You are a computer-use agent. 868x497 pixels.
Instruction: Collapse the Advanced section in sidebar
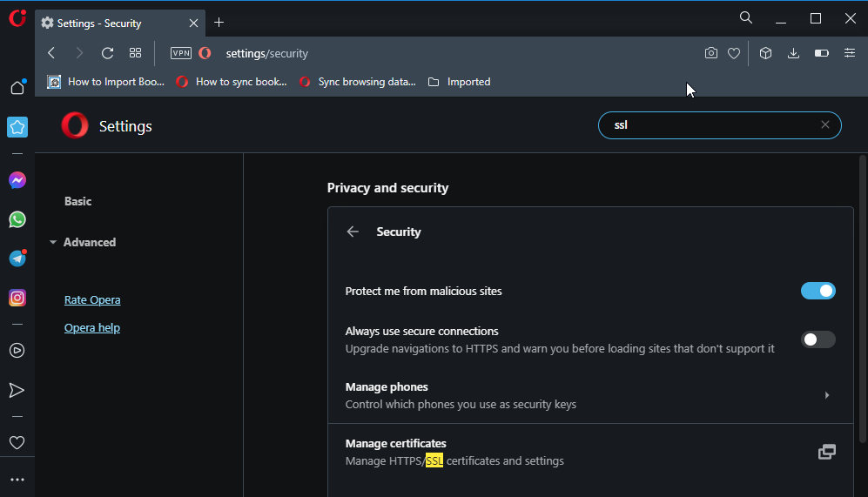click(x=52, y=243)
